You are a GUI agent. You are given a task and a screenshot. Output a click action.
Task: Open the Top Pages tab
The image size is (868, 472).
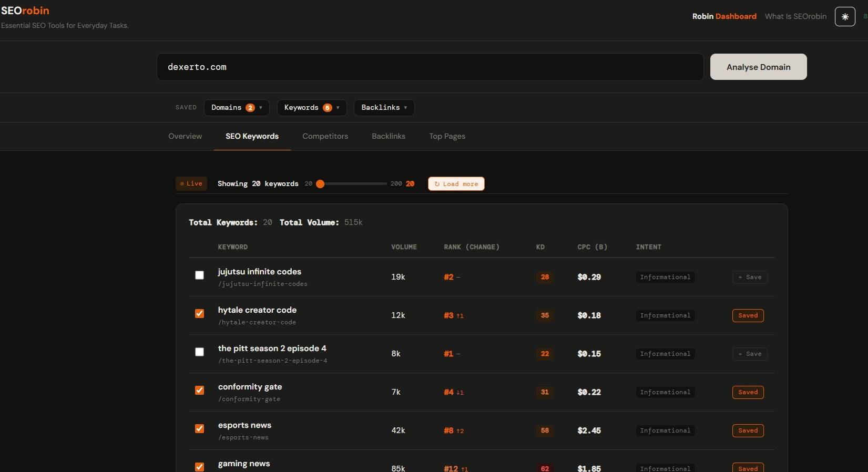(x=447, y=136)
